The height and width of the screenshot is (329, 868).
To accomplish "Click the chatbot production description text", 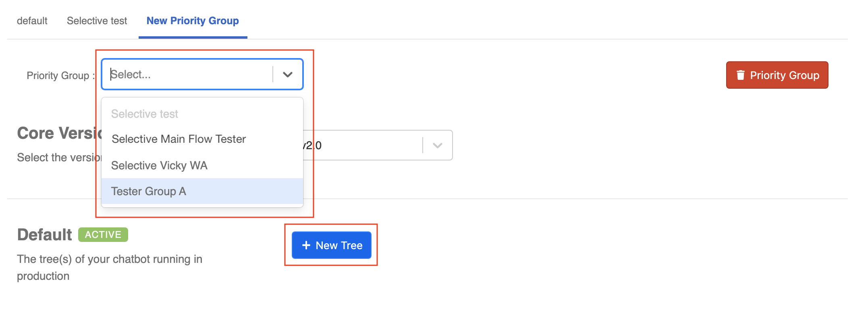I will [110, 267].
